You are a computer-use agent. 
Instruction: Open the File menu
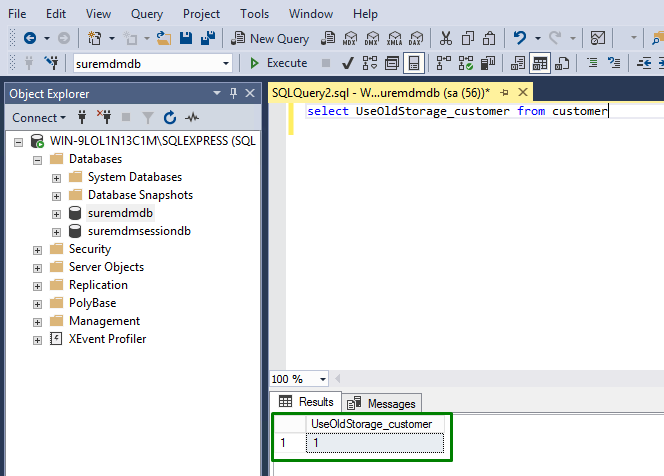(17, 14)
